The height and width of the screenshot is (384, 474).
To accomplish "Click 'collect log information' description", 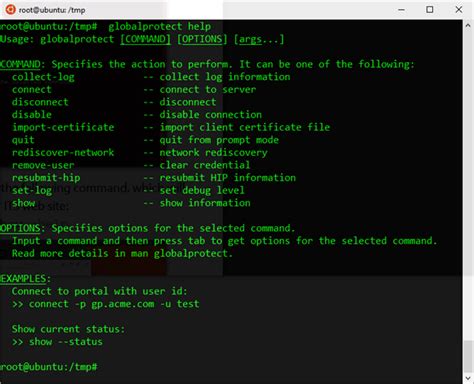I will click(225, 77).
